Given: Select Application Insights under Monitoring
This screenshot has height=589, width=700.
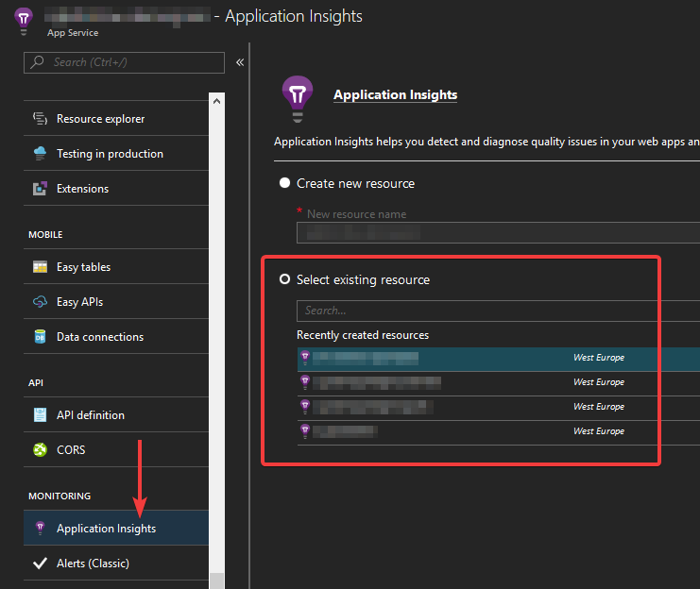Looking at the screenshot, I should pos(116,529).
